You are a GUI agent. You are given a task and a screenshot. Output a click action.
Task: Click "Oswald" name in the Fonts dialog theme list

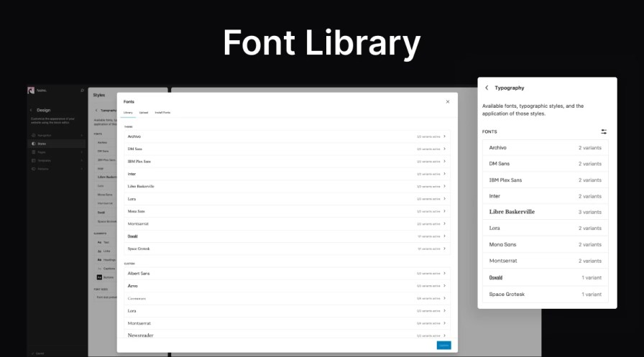(132, 236)
